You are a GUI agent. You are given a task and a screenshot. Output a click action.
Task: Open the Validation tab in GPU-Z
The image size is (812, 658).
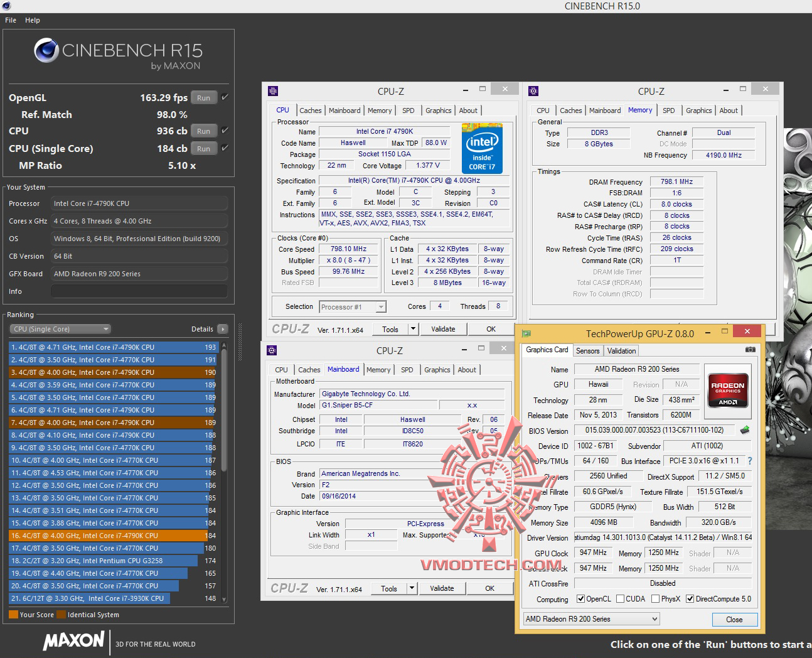[x=621, y=351]
